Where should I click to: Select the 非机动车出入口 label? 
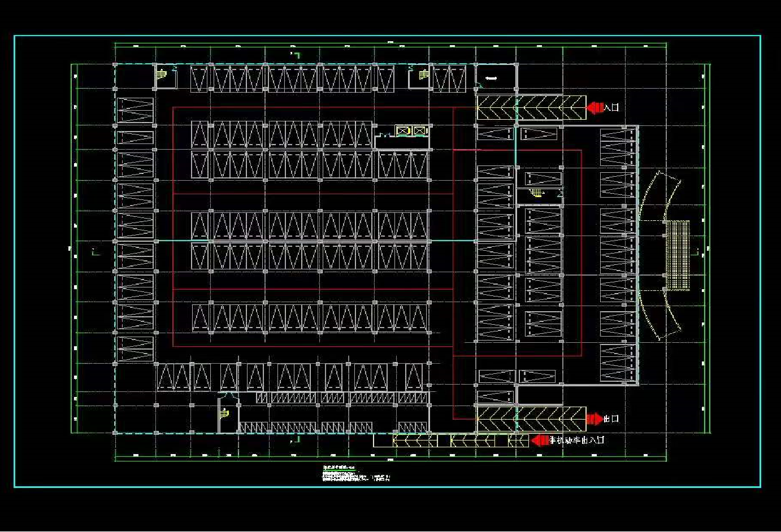(577, 440)
